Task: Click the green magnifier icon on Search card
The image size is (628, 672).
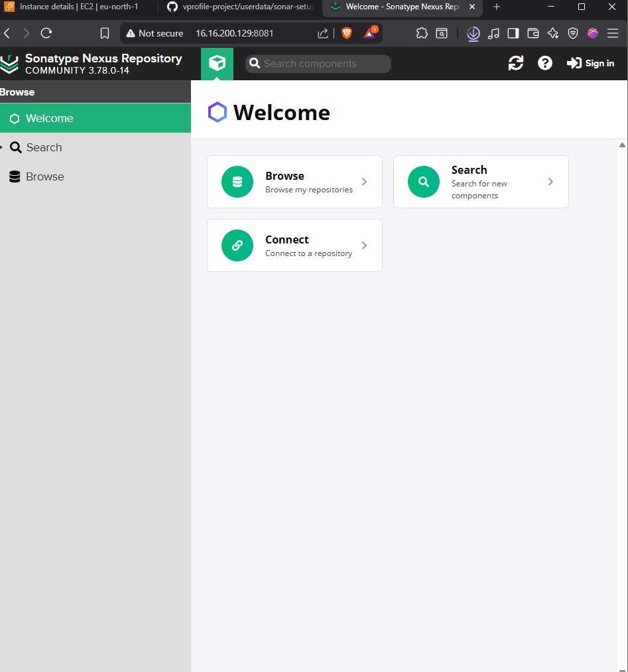Action: coord(424,182)
